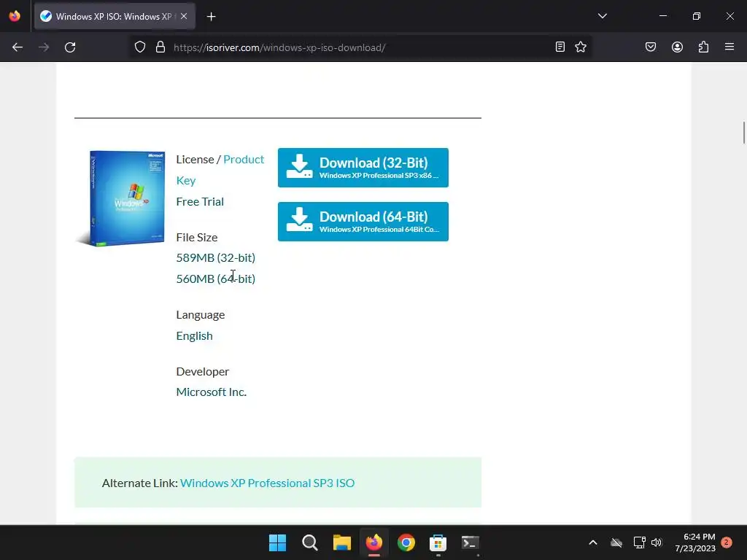This screenshot has width=747, height=560.
Task: Open the extensions puzzle icon
Action: (x=704, y=47)
